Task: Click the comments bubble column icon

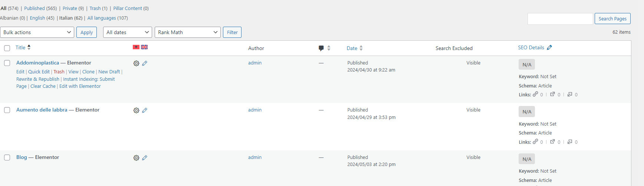Action: coord(321,48)
